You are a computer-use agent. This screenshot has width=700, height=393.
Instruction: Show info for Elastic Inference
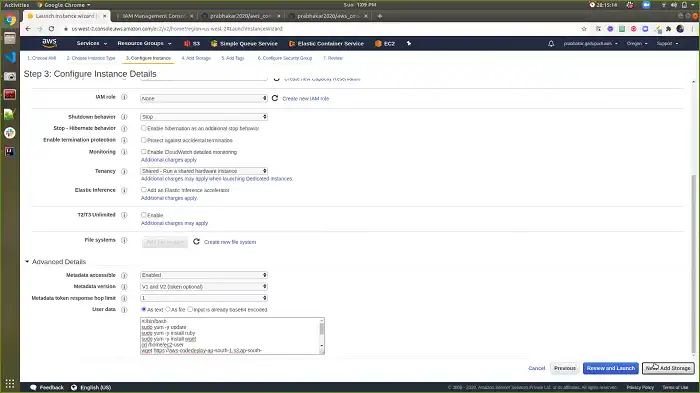(124, 190)
